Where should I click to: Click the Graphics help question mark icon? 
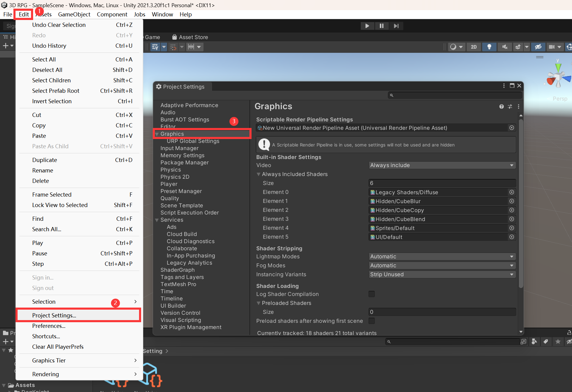[x=501, y=107]
